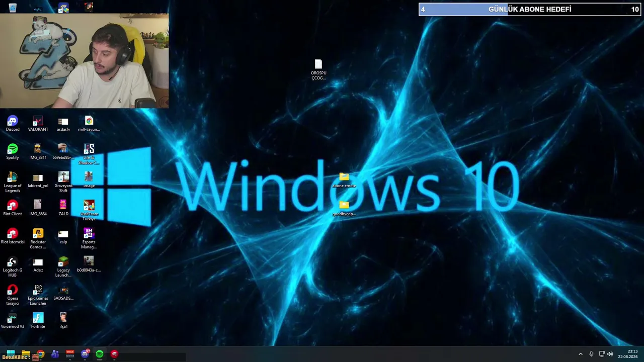Viewport: 644px width, 362px height.
Task: Select the goodbyedp folder
Action: coord(344,208)
